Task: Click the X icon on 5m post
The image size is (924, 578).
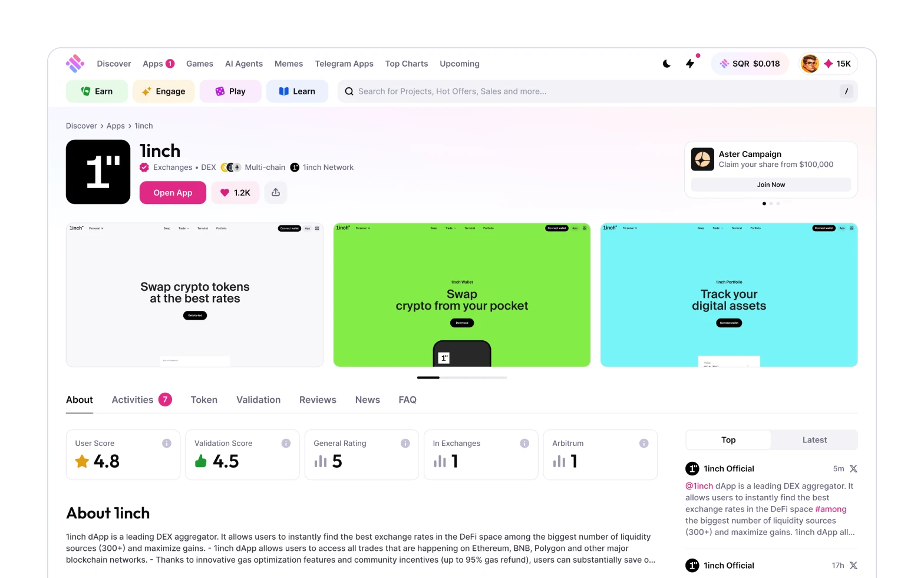Action: (853, 469)
